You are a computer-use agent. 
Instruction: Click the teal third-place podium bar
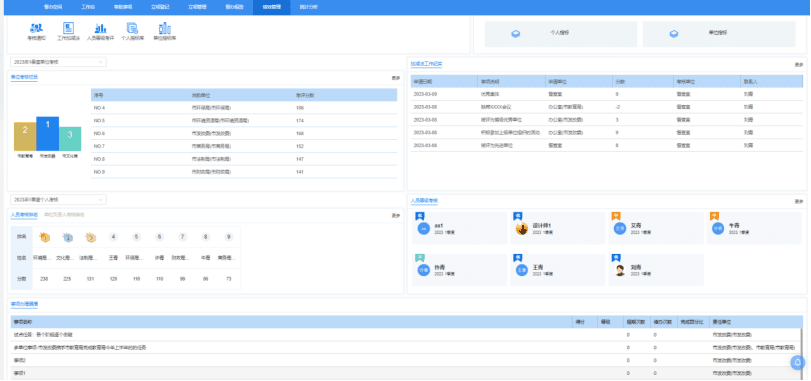[70, 139]
